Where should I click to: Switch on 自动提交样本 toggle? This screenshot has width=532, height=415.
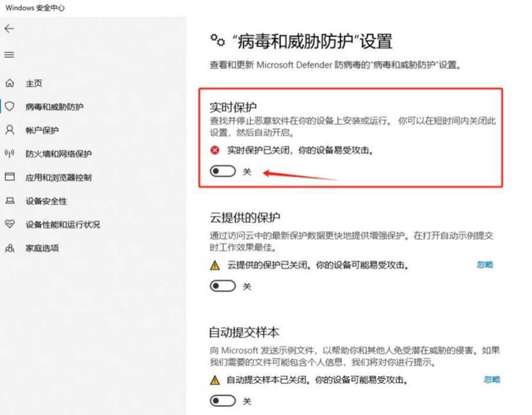(x=223, y=401)
